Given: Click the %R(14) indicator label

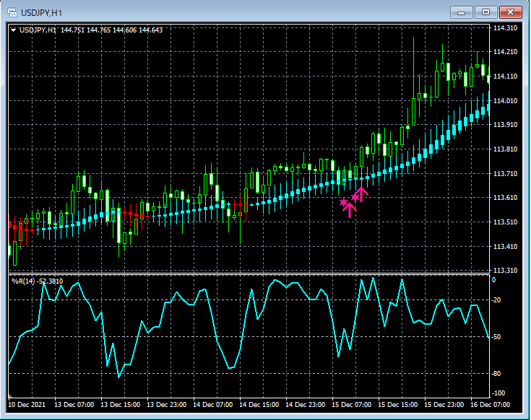Looking at the screenshot, I should (x=22, y=281).
